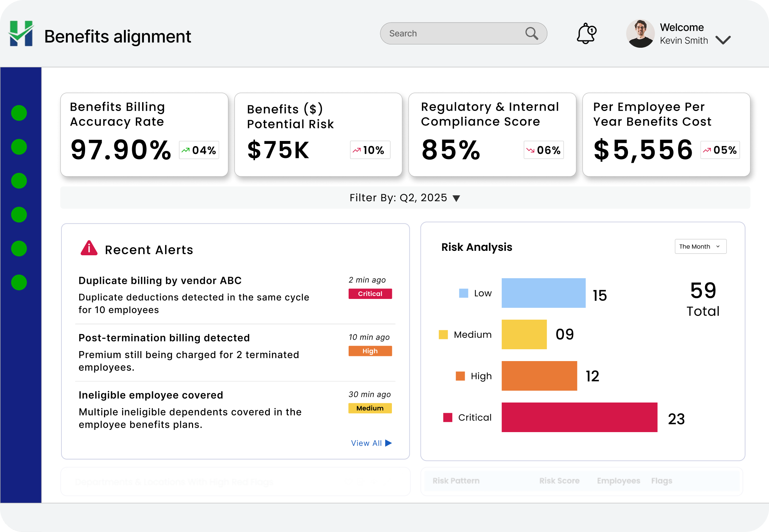Viewport: 769px width, 532px height.
Task: Click the first green sidebar circle
Action: (19, 113)
